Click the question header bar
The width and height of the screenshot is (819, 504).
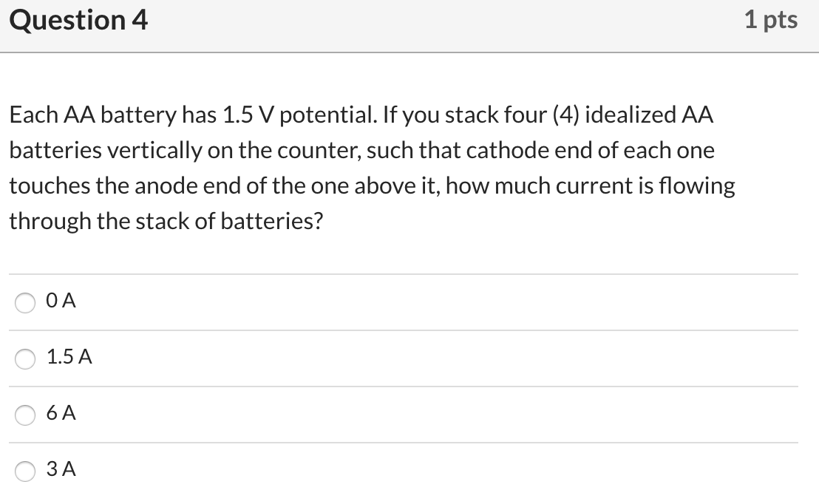coord(409,26)
